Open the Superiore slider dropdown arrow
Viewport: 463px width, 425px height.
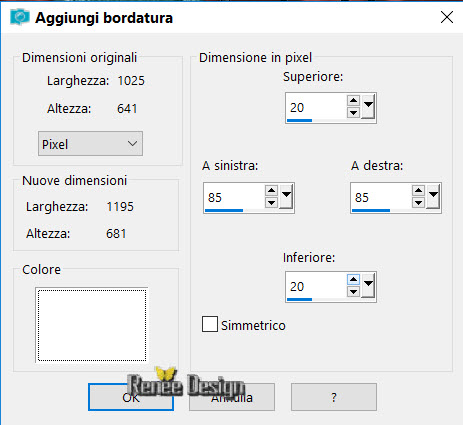point(368,106)
